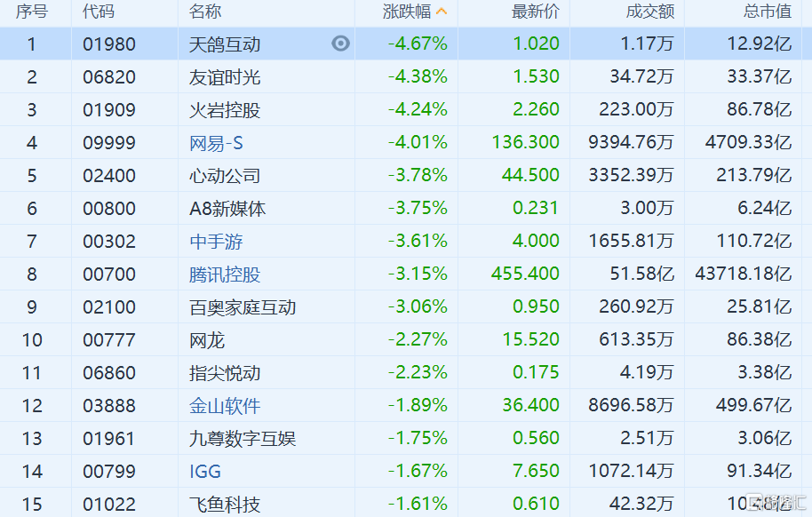
Task: Open the 中手游 stock link
Action: click(x=216, y=242)
